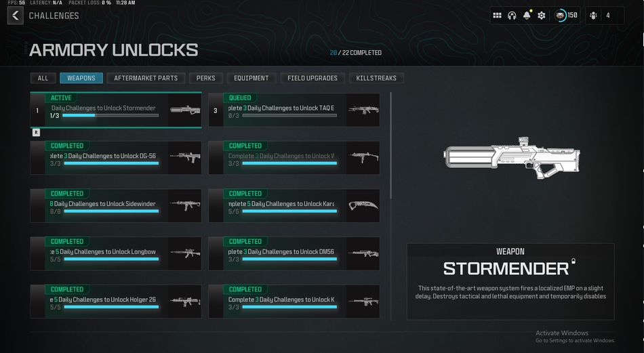The image size is (644, 353).
Task: Select the completed Unlock Longbow challenge
Action: coord(116,253)
